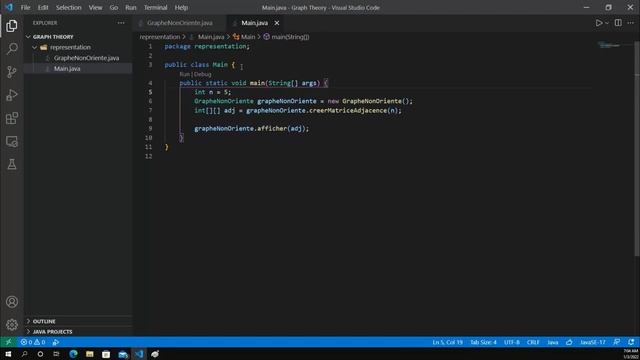640x360 pixels.
Task: Click VS Code icon in taskbar
Action: [139, 354]
